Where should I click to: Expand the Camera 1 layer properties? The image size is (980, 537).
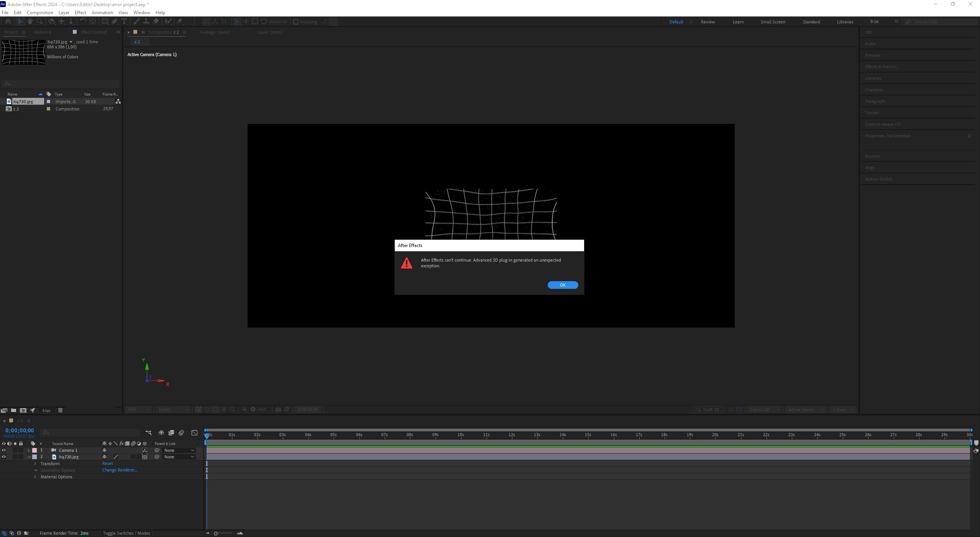tap(29, 450)
